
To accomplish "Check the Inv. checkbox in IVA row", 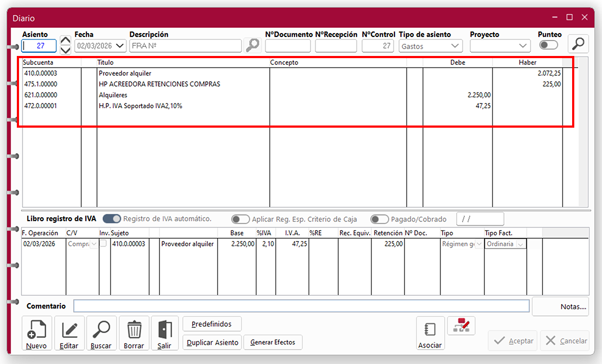I will [103, 244].
